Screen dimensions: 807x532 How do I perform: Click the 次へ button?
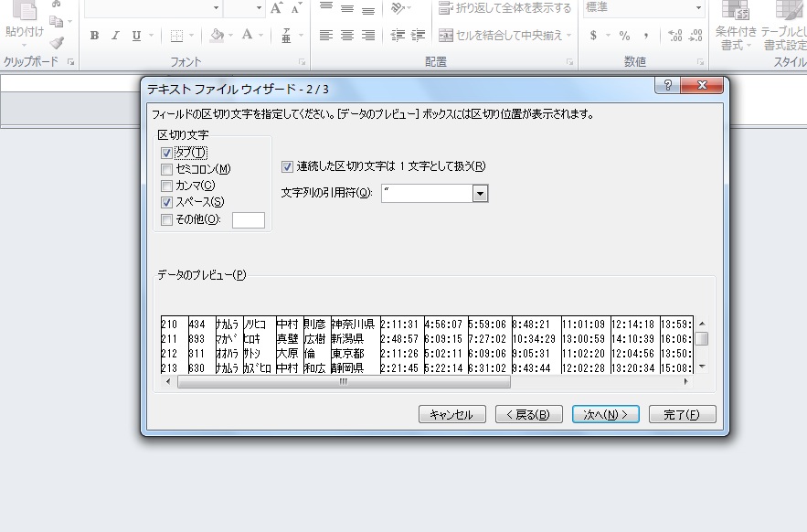605,414
